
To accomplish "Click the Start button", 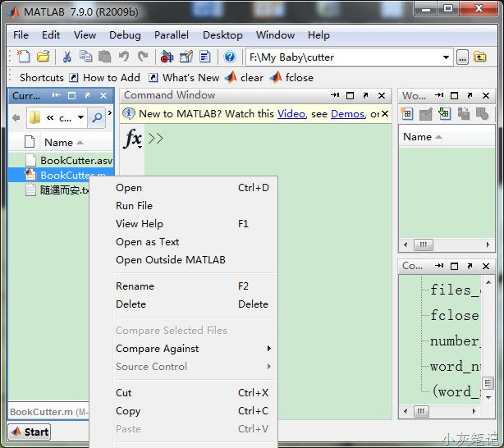I will point(30,432).
